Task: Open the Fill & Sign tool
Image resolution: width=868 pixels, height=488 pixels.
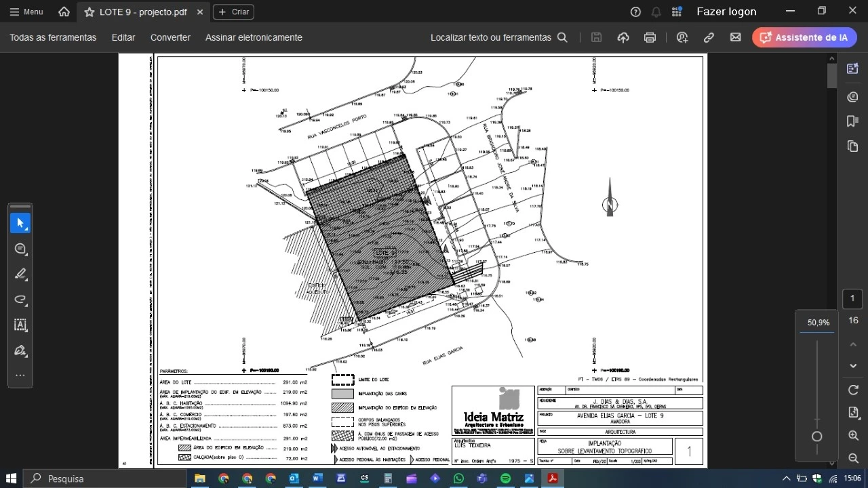Action: click(20, 350)
